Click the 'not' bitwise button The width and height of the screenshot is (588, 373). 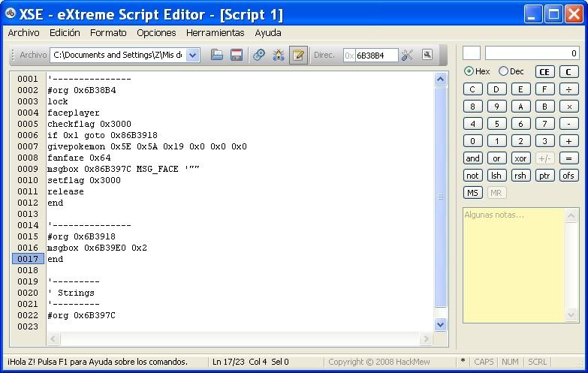tap(472, 176)
